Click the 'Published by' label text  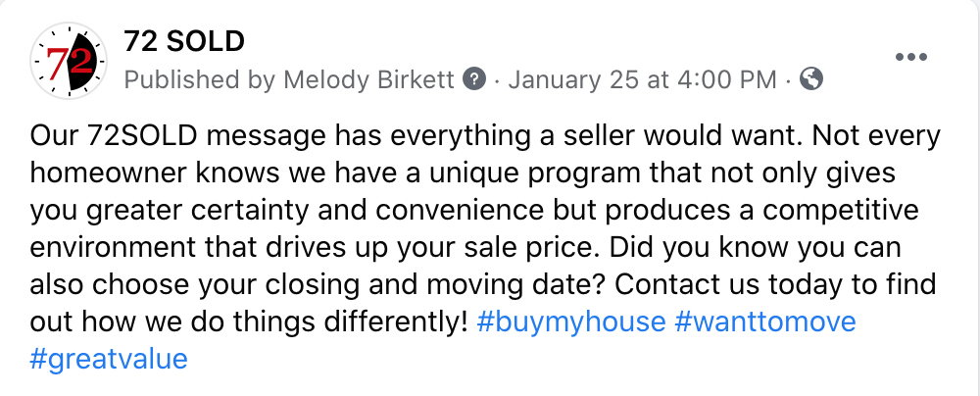click(201, 80)
